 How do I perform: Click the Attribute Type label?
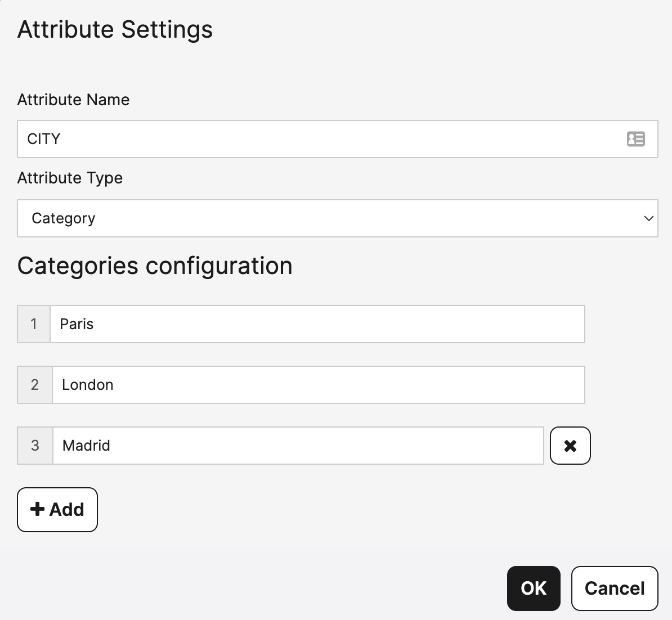click(70, 178)
